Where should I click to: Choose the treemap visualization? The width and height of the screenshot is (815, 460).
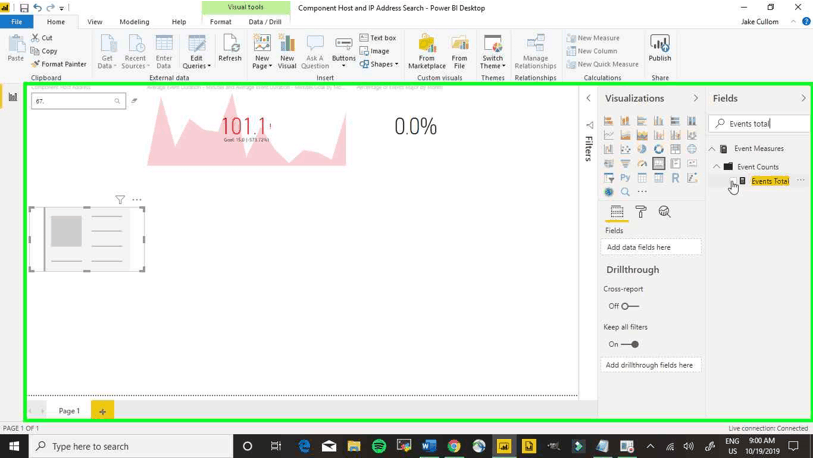coord(675,149)
